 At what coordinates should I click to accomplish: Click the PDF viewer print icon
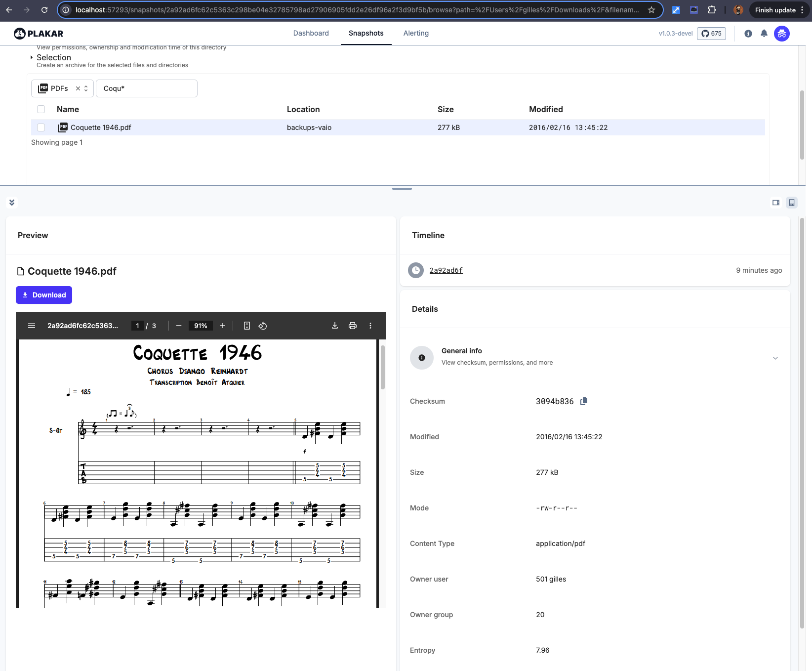tap(353, 326)
